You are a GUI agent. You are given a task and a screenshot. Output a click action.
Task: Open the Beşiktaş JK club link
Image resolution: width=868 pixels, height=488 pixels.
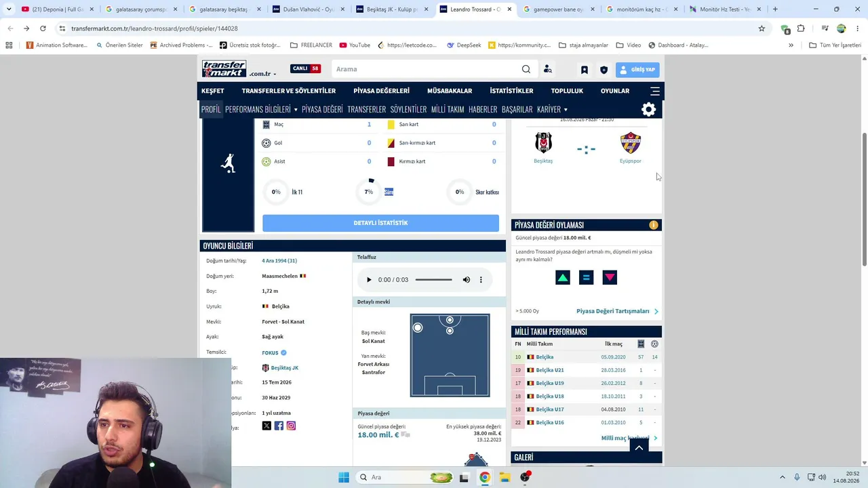point(285,368)
